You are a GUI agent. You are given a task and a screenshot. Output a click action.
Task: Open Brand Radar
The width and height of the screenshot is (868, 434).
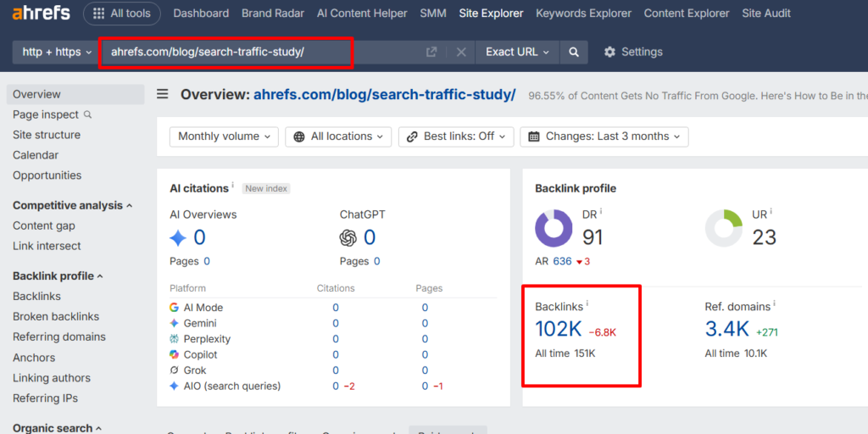tap(273, 14)
